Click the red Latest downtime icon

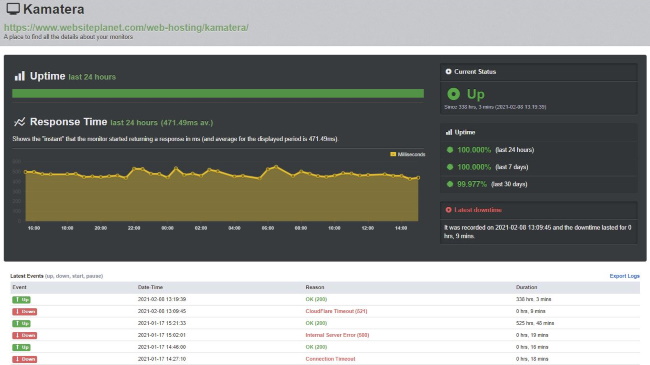pyautogui.click(x=448, y=210)
